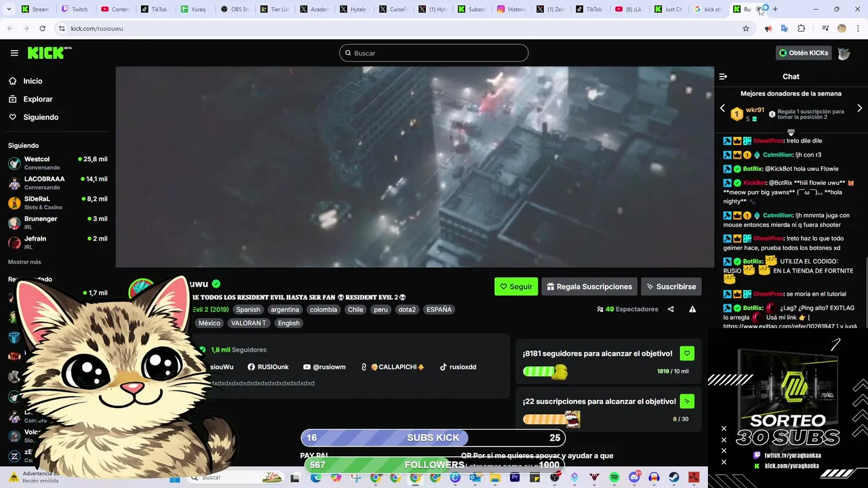
Task: Expand the top donors panel handle
Action: coord(791,131)
